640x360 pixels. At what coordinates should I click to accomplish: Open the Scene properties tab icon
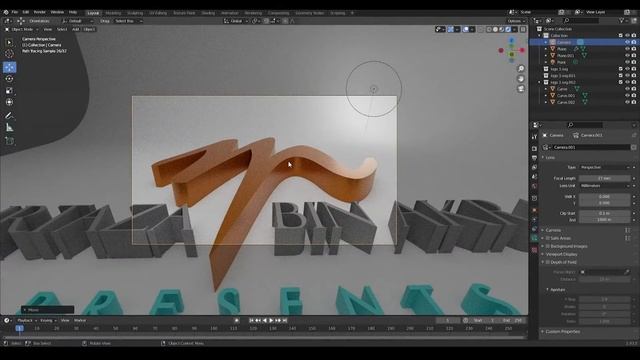[x=534, y=177]
